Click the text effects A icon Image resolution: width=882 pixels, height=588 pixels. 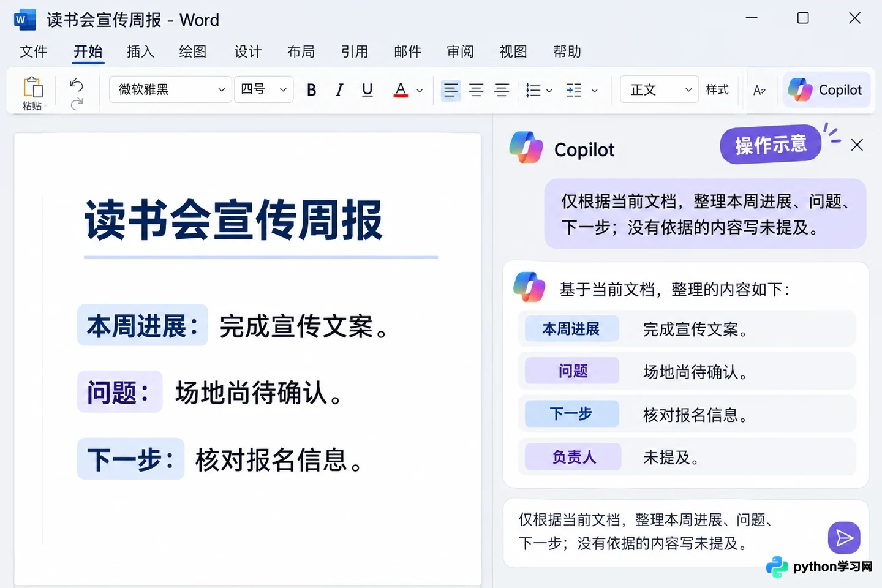pos(759,90)
